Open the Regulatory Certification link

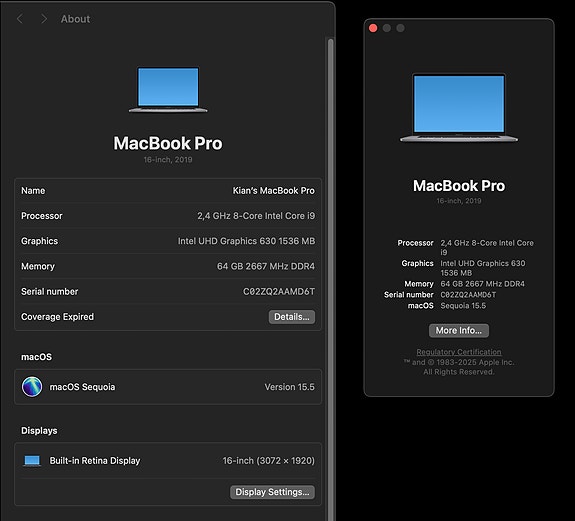(458, 352)
